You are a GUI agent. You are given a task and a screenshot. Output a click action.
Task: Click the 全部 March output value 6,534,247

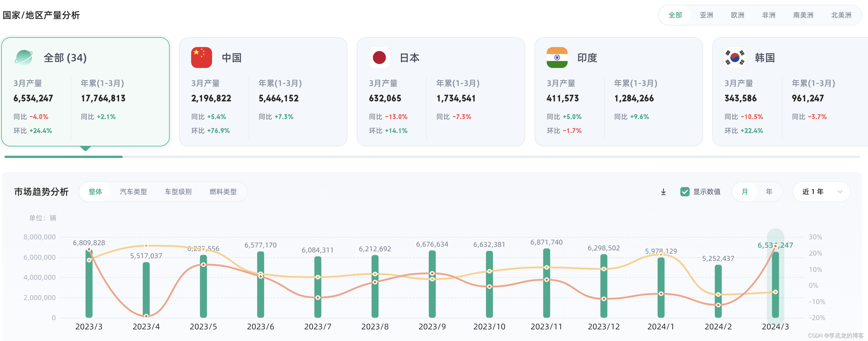click(x=33, y=98)
